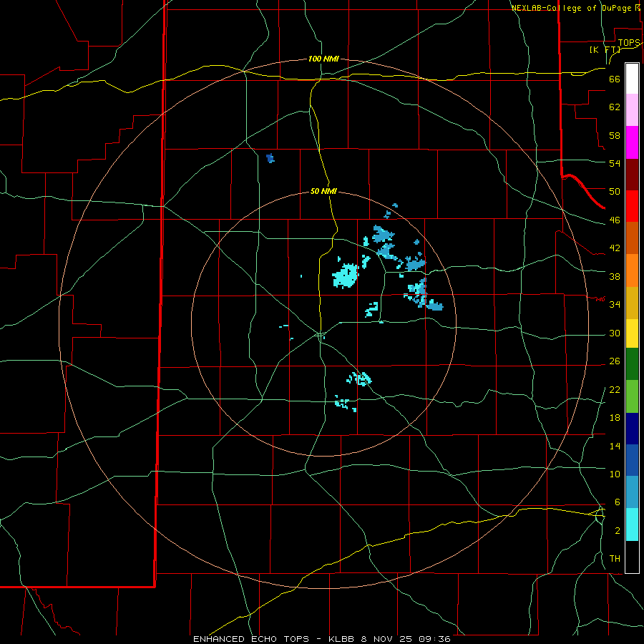The height and width of the screenshot is (644, 644).
Task: Click the 62 legend value
Action: tap(615, 107)
